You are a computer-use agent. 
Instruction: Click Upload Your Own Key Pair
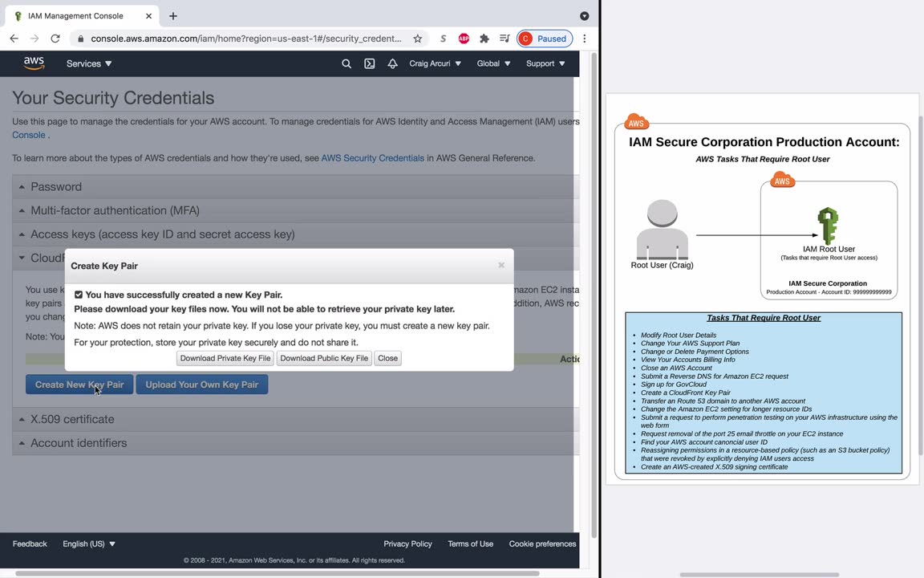(x=202, y=385)
